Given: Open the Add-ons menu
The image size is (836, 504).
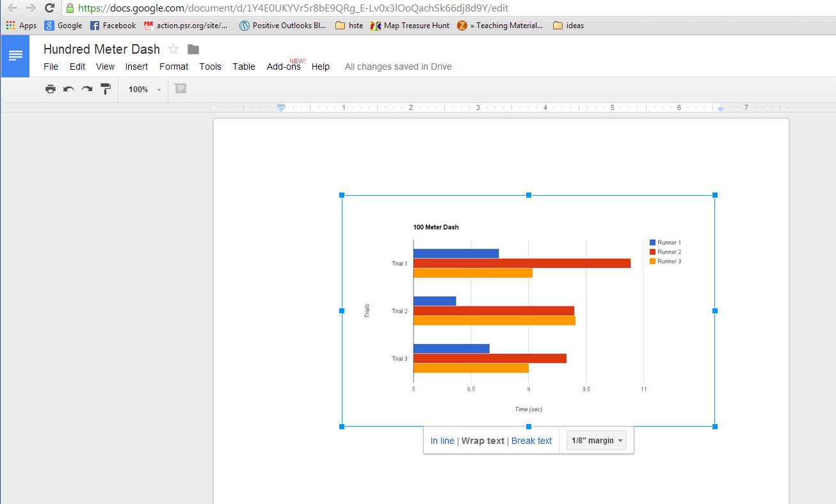Looking at the screenshot, I should [284, 67].
